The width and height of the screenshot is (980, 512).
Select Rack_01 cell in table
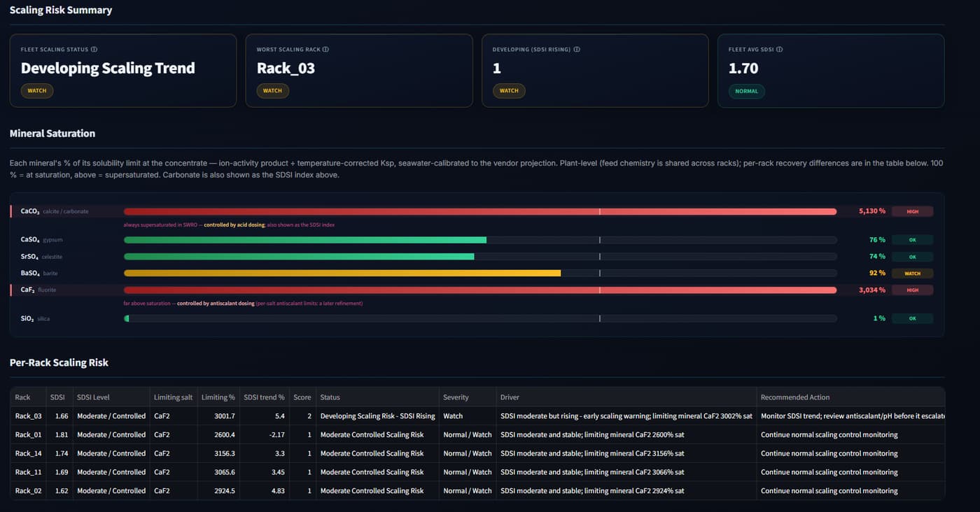29,435
